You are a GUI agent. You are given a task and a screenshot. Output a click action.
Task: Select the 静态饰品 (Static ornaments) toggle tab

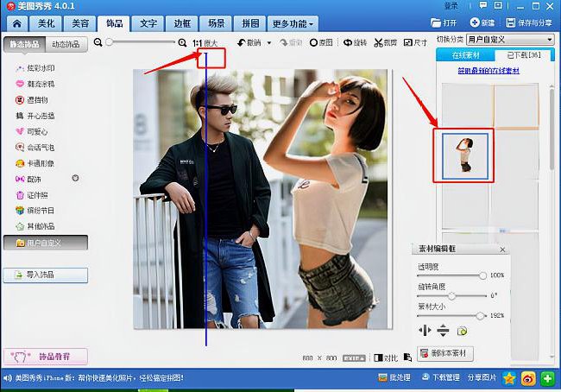click(25, 44)
